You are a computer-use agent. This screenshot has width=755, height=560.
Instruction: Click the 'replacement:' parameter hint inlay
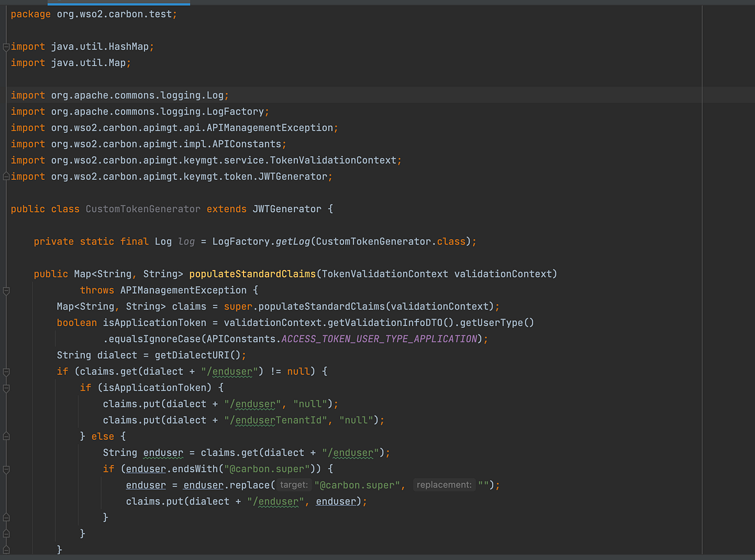(x=444, y=484)
